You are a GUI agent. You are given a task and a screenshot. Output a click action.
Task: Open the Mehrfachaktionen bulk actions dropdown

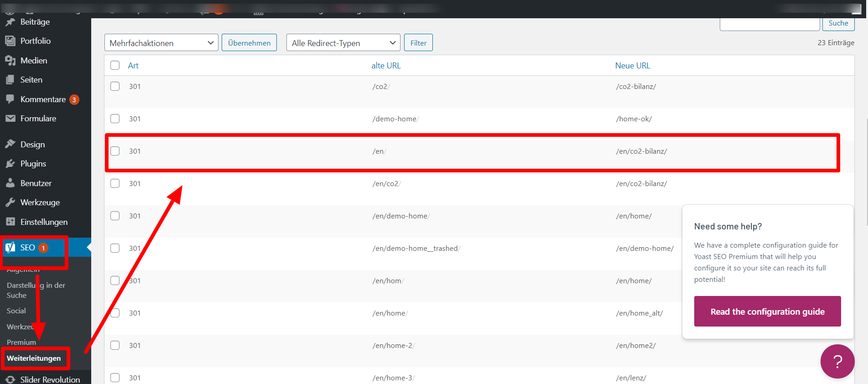(161, 43)
